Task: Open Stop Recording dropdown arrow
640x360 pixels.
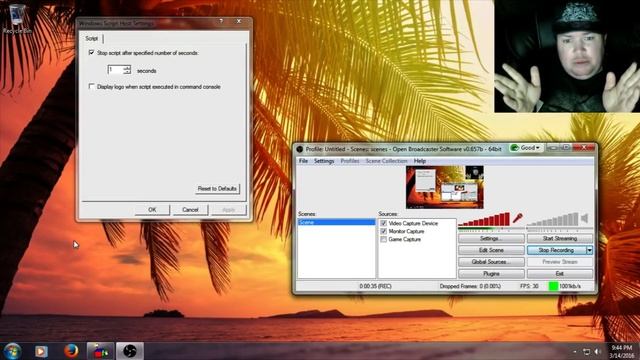Action: (589, 250)
